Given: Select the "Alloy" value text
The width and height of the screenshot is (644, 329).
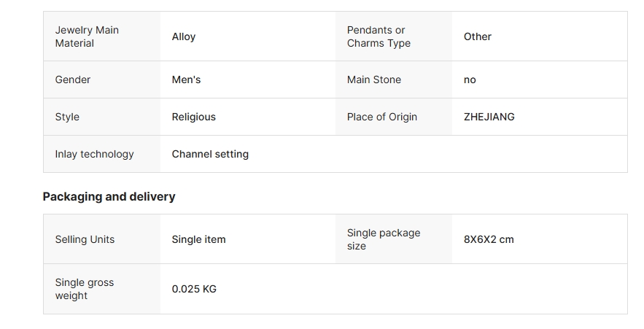Looking at the screenshot, I should (x=184, y=36).
